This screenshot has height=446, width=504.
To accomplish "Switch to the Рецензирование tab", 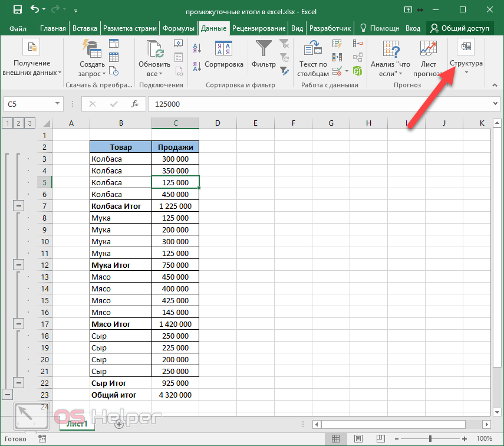I will click(259, 28).
